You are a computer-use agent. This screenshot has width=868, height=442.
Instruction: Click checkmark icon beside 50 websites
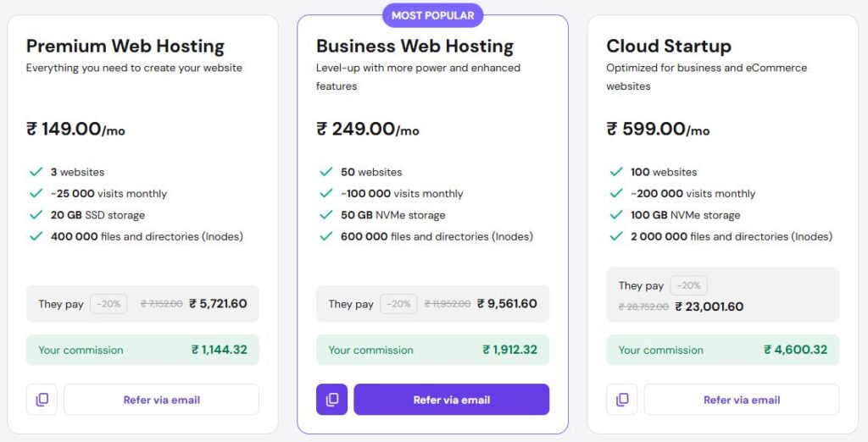tap(325, 172)
